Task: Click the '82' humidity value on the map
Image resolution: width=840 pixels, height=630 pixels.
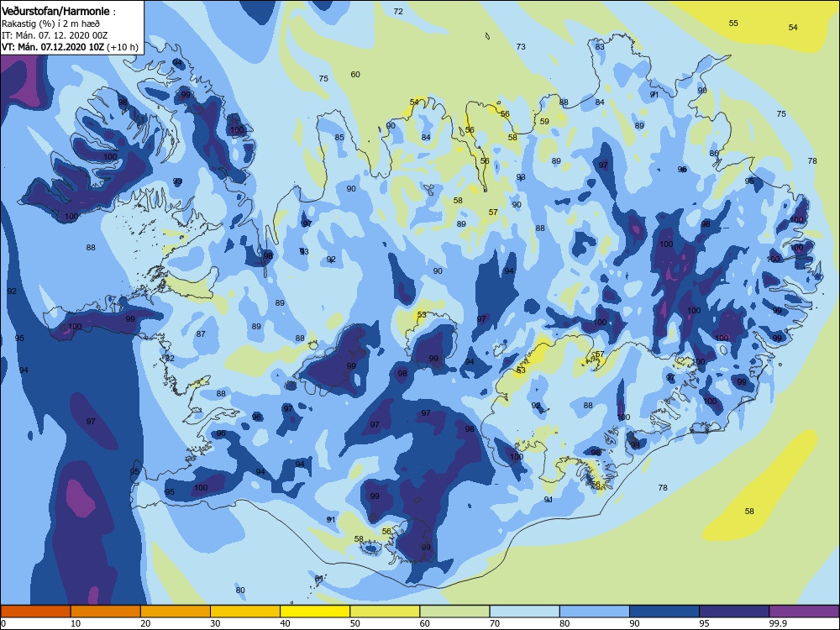Action: (x=170, y=358)
